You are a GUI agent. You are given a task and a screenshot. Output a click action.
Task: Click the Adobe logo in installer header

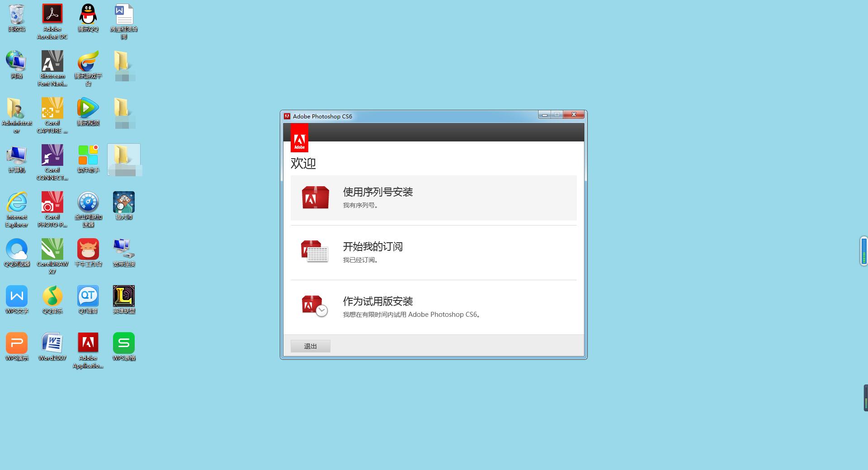tap(299, 138)
